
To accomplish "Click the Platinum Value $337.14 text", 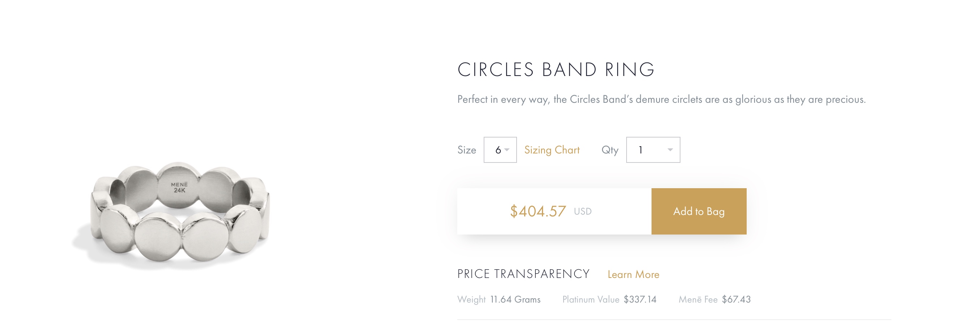I will click(640, 300).
